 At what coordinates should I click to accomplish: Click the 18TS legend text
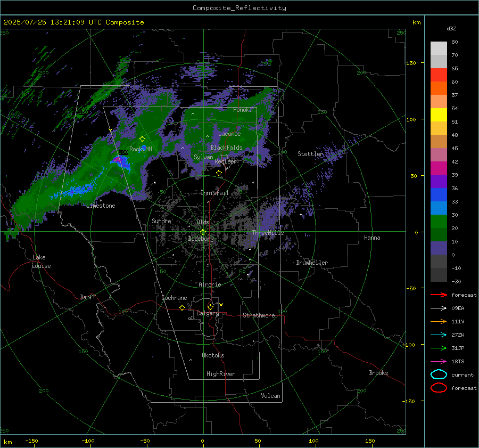point(458,362)
